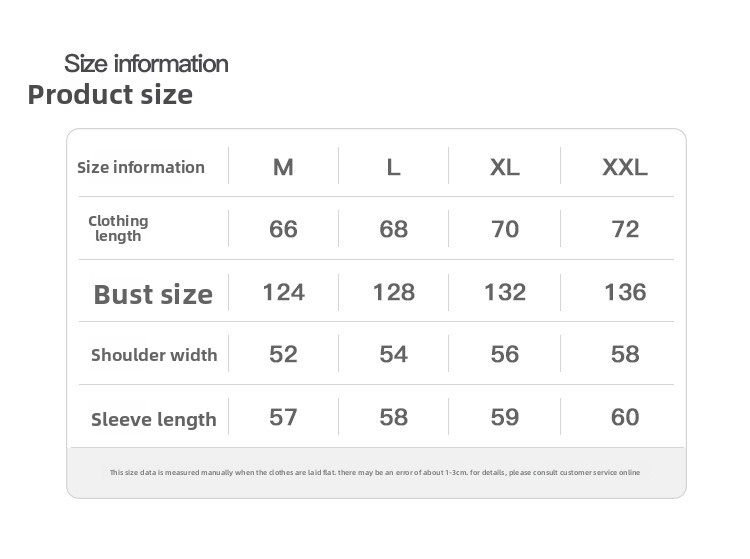Click the "Product size" heading
The height and width of the screenshot is (559, 750).
pos(110,95)
